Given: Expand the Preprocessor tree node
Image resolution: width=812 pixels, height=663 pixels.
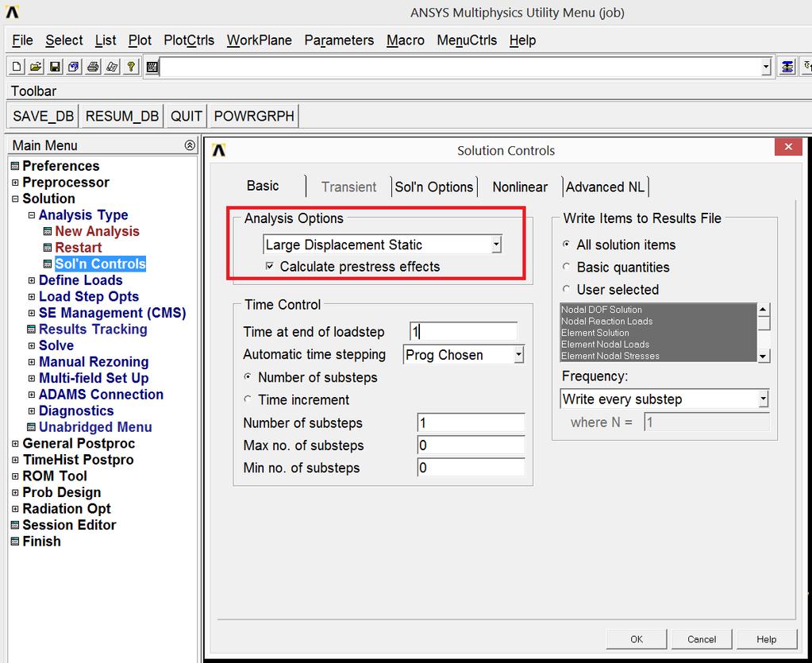Looking at the screenshot, I should tap(15, 183).
